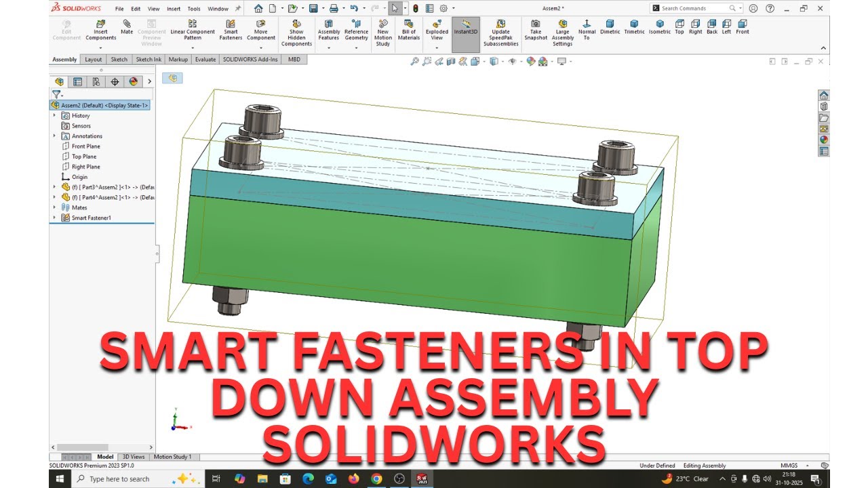Click Update SpeedPak Subassemblies
The height and width of the screenshot is (488, 868).
pyautogui.click(x=501, y=33)
